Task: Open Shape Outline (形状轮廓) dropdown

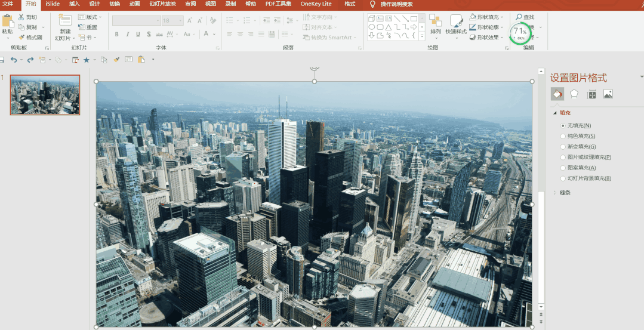Action: click(486, 27)
